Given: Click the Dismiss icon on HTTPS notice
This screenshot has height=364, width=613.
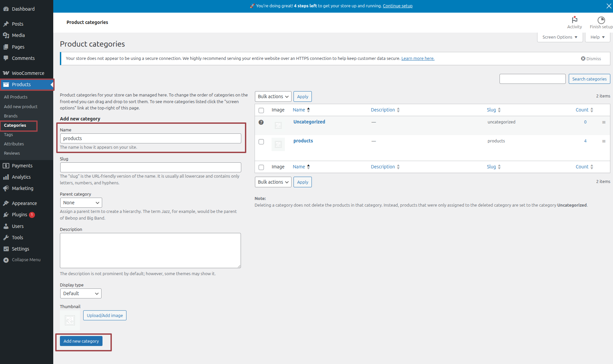Looking at the screenshot, I should click(x=583, y=59).
